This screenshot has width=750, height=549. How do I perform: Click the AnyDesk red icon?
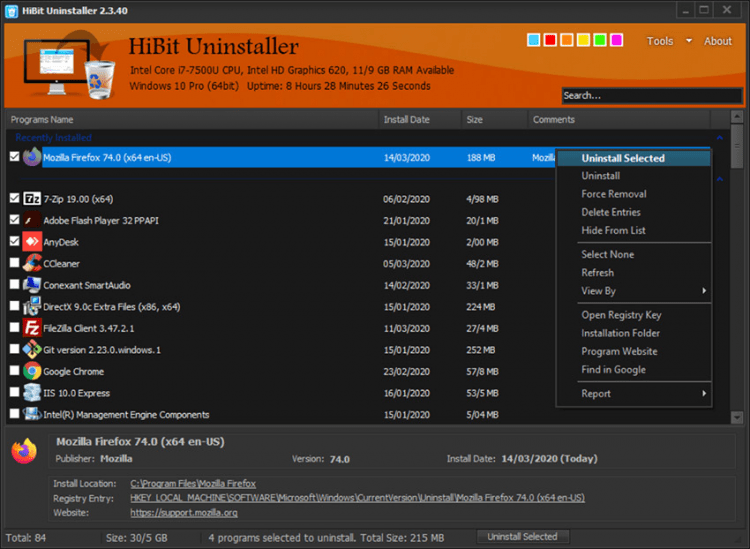click(x=32, y=242)
